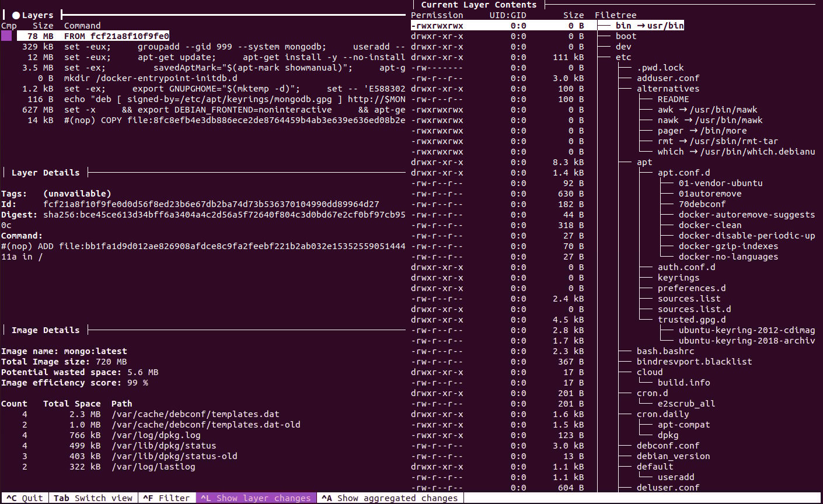Select adduser.conf in the filetree
823x504 pixels.
(x=668, y=78)
